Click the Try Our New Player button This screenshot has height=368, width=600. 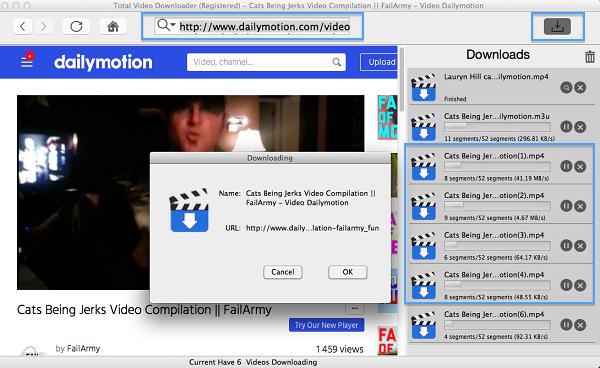pos(326,325)
